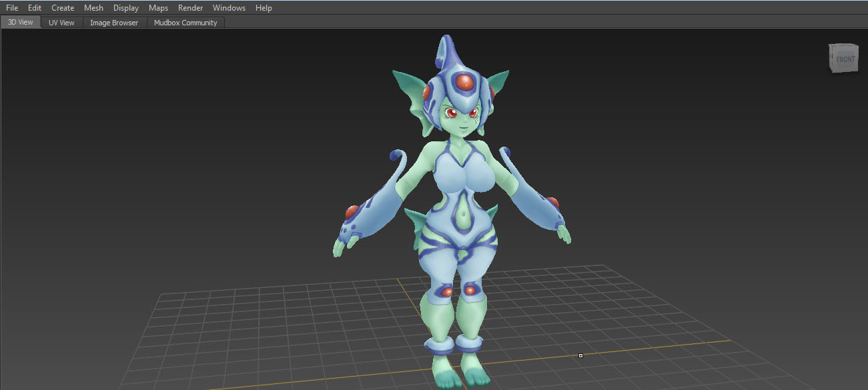Select the 3D View tab
Screen dimensions: 868x390
pos(21,23)
